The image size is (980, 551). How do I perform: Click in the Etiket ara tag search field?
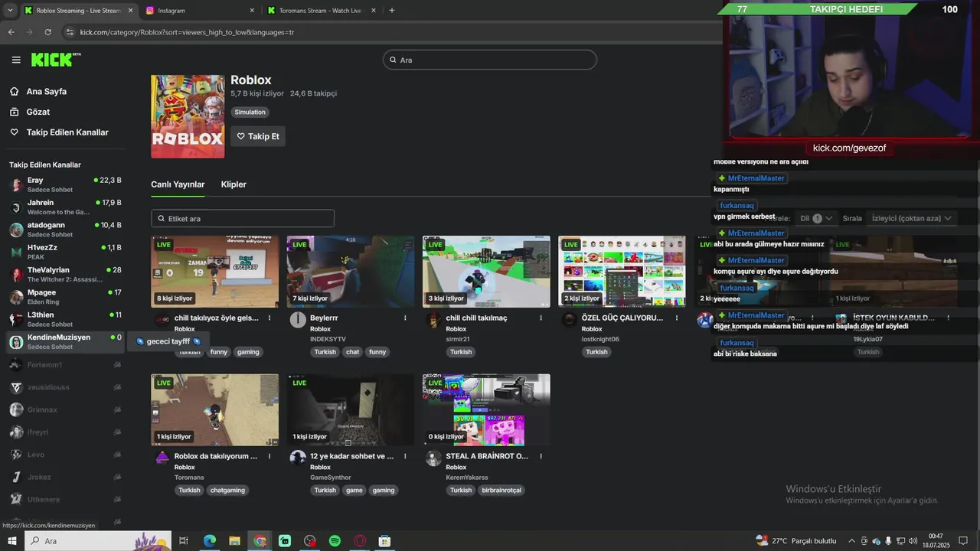pyautogui.click(x=243, y=219)
